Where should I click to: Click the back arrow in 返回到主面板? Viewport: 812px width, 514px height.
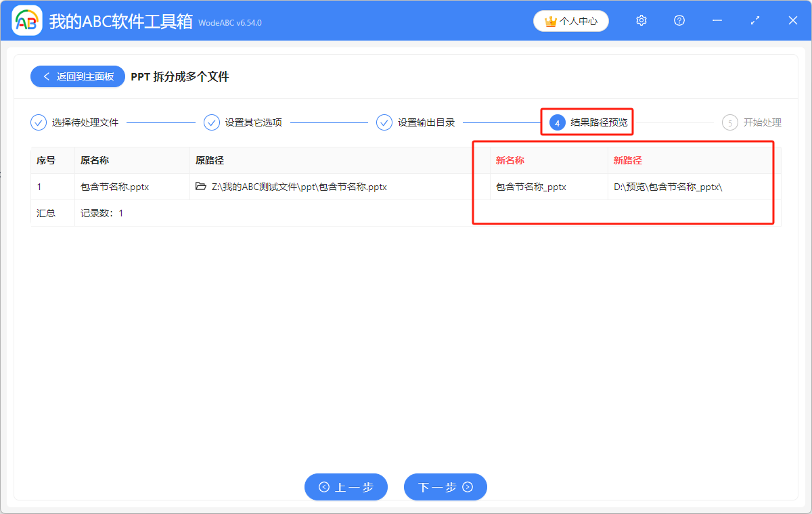click(x=46, y=76)
